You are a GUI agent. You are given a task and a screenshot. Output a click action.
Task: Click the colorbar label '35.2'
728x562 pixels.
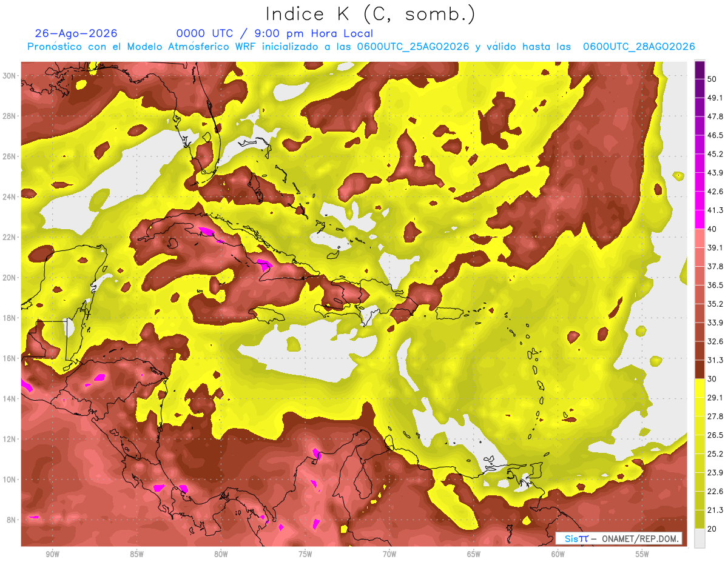pos(715,304)
